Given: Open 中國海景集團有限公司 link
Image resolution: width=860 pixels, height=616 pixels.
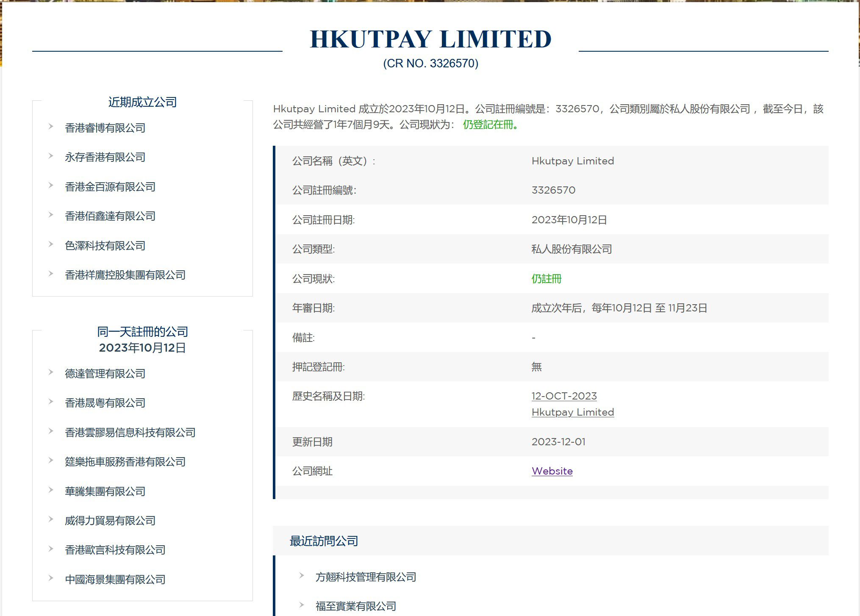Looking at the screenshot, I should pyautogui.click(x=115, y=580).
